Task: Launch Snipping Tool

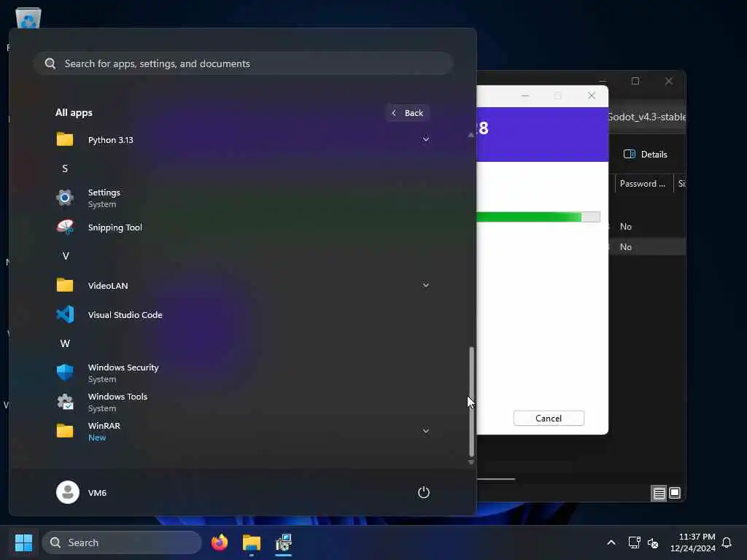Action: point(242,227)
